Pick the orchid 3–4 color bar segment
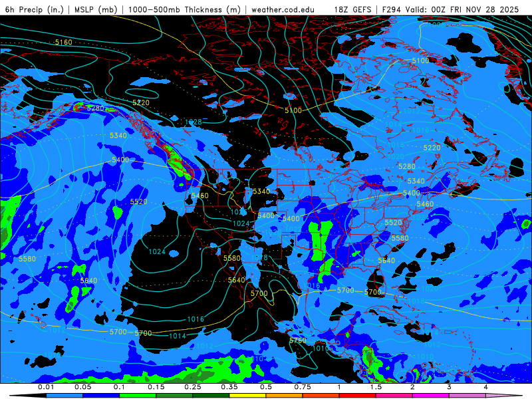The image size is (532, 399). tap(467, 396)
